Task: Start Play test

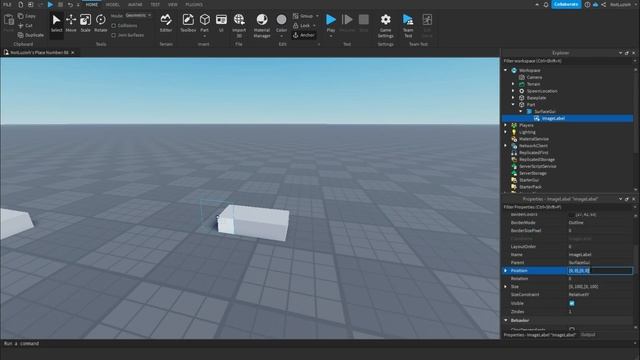Action: point(331,20)
